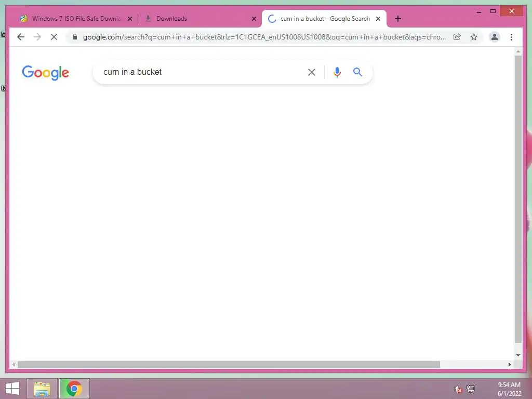Click the muted volume tray icon
The width and height of the screenshot is (532, 399).
pyautogui.click(x=458, y=389)
